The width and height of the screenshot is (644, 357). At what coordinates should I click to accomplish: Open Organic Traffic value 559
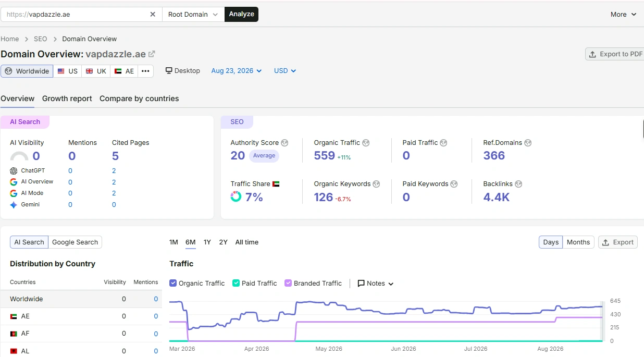point(325,155)
